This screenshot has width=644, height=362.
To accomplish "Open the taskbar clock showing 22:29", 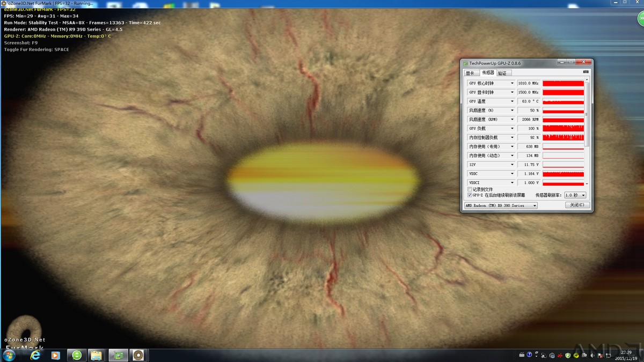I will 626,355.
